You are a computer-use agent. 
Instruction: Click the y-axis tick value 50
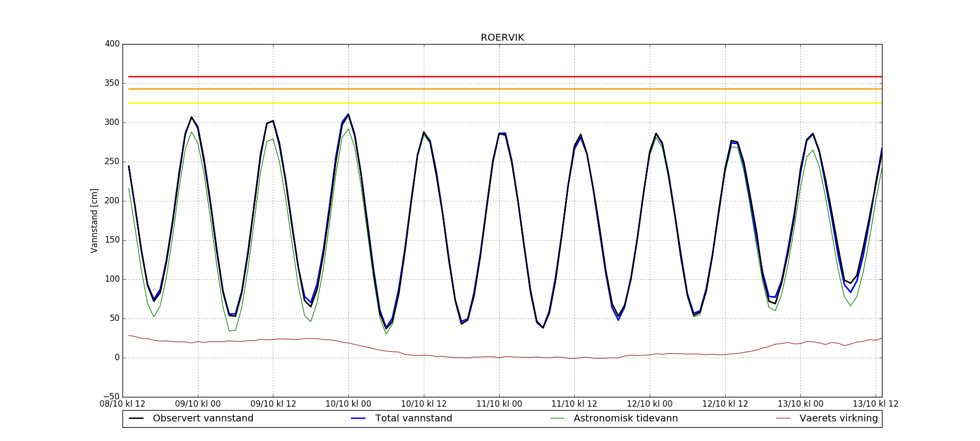click(x=115, y=318)
